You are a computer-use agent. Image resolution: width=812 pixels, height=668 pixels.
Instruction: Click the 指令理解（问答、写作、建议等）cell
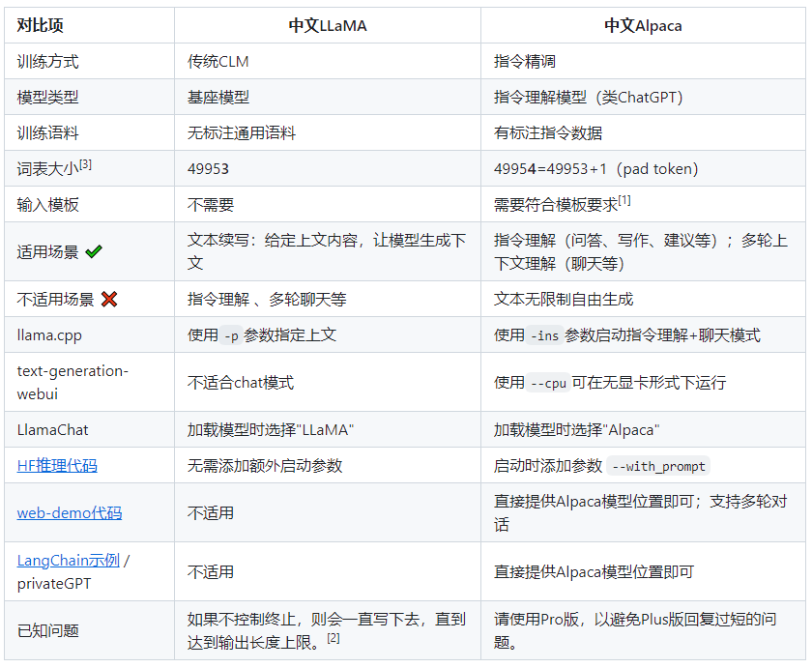tap(641, 251)
